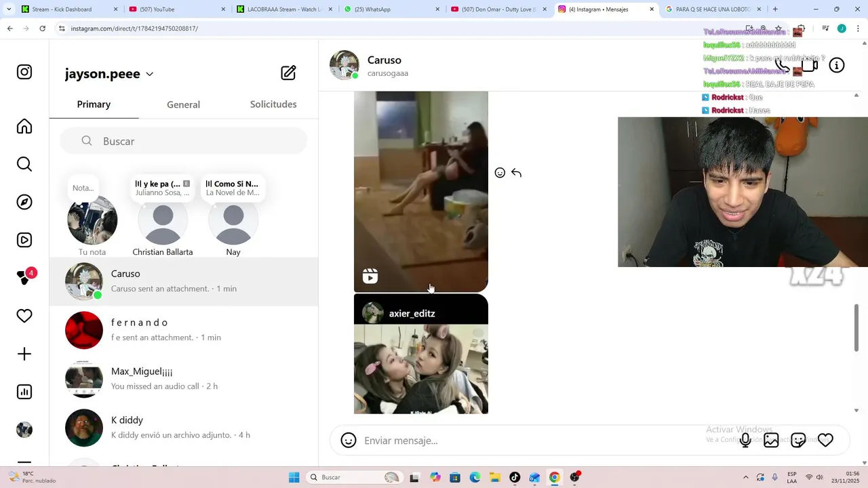React to the reel with emoji icon
This screenshot has height=488, width=868.
pyautogui.click(x=500, y=173)
